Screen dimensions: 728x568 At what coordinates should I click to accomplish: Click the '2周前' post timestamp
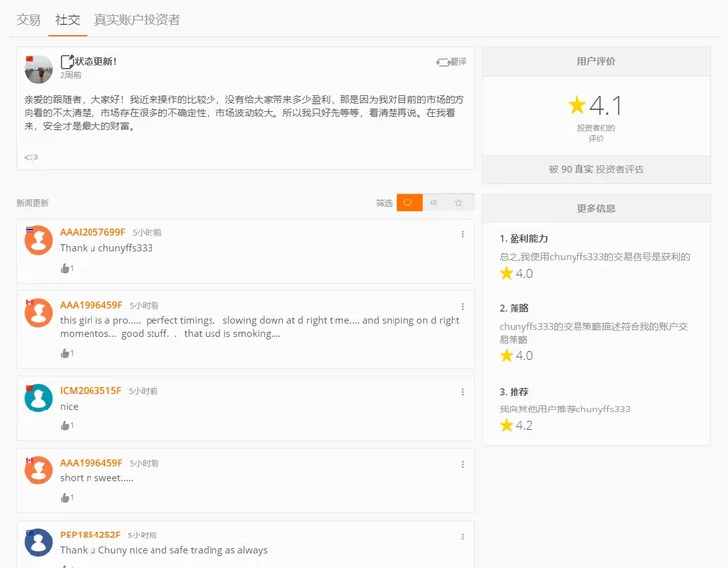(71, 75)
